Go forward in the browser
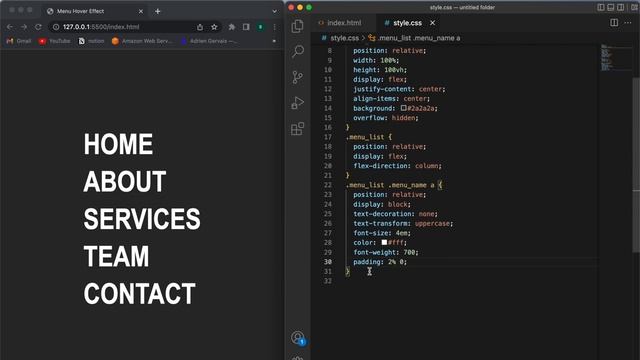This screenshot has height=360, width=640. (x=24, y=27)
